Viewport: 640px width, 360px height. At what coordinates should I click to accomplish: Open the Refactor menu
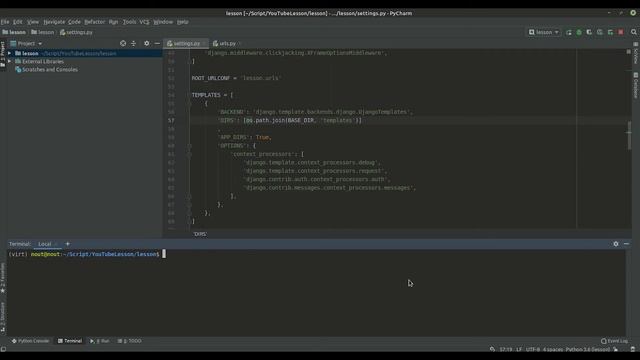[x=94, y=22]
